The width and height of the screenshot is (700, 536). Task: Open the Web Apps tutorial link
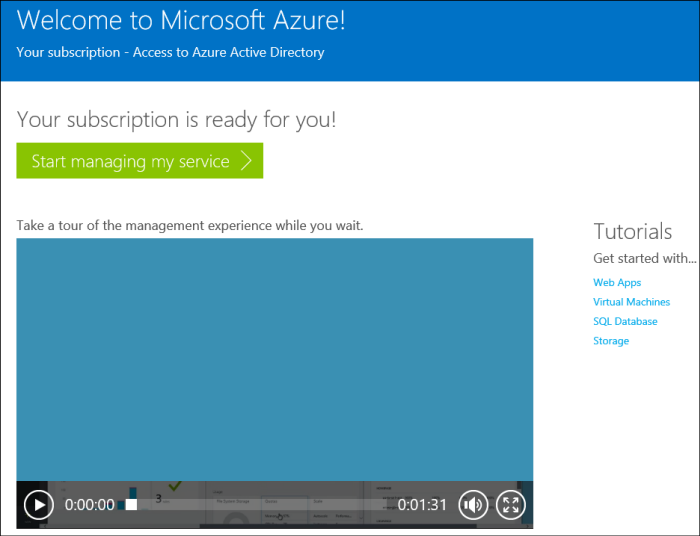[617, 283]
